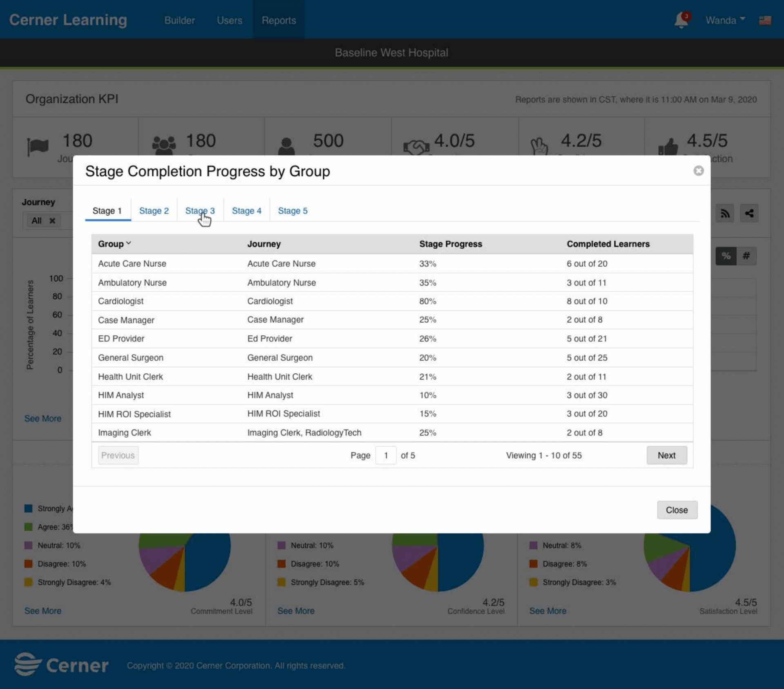Click the Case Manager group cell
The height and width of the screenshot is (689, 784).
(x=126, y=320)
